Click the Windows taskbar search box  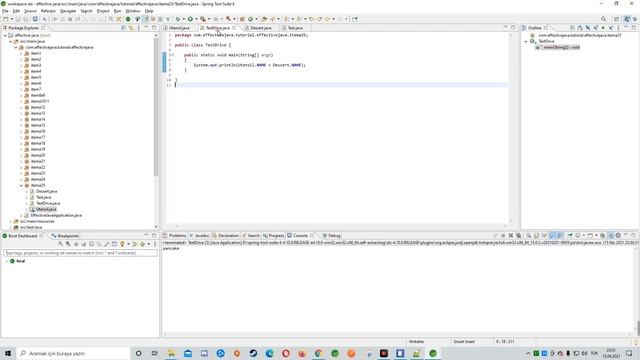point(73,353)
